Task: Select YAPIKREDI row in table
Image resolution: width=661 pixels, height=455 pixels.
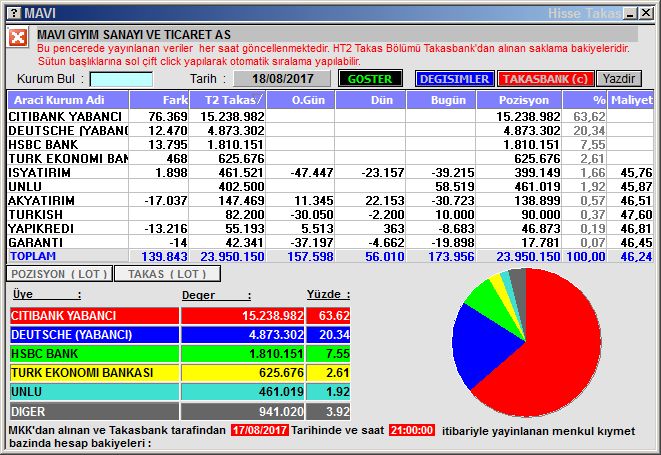Action: point(330,229)
